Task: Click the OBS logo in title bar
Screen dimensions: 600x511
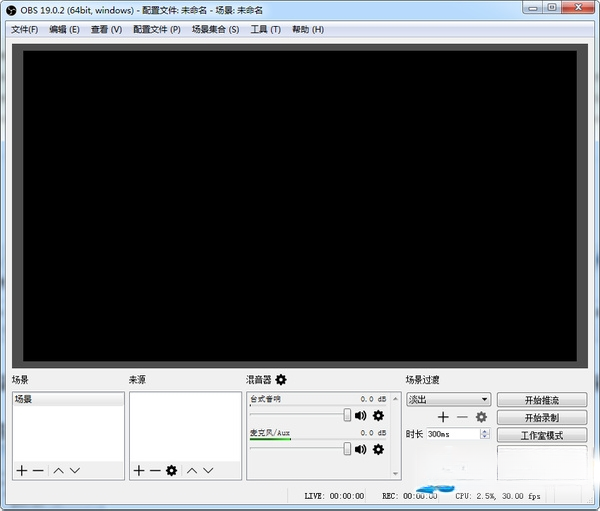Action: 11,10
